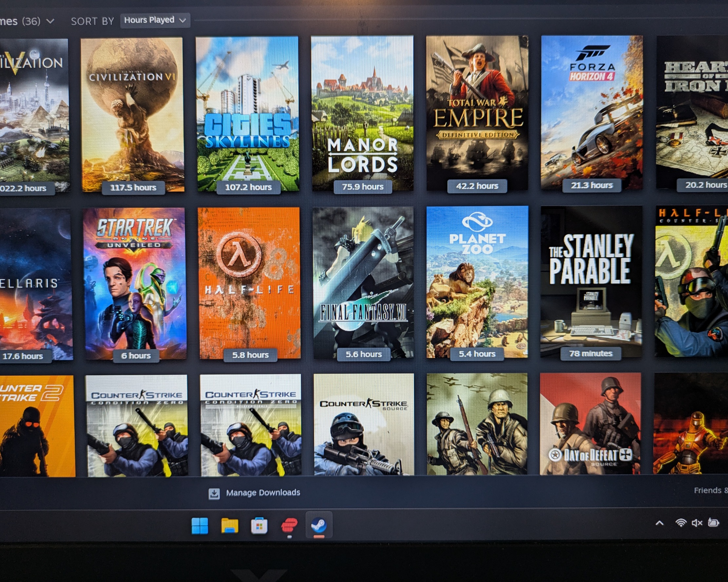Select Total War Empire cover
Viewport: 728px width, 582px height.
coord(477,113)
